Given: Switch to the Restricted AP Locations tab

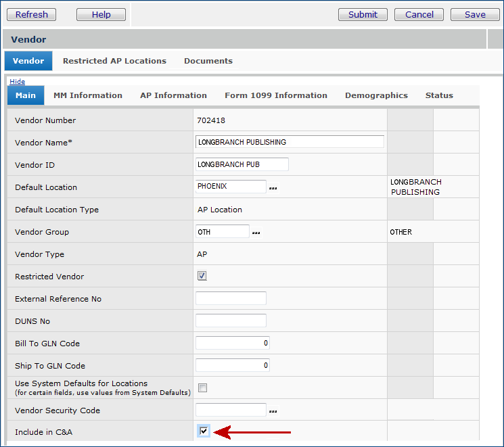Looking at the screenshot, I should point(114,61).
